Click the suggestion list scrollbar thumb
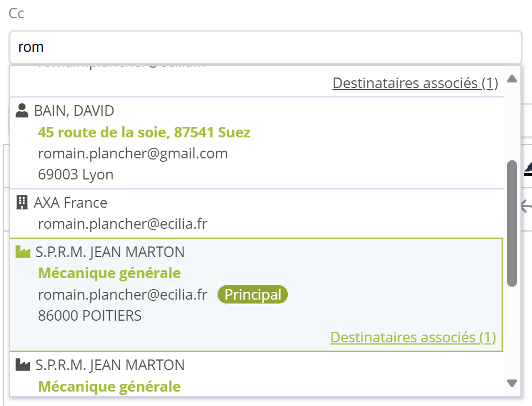 (x=512, y=223)
